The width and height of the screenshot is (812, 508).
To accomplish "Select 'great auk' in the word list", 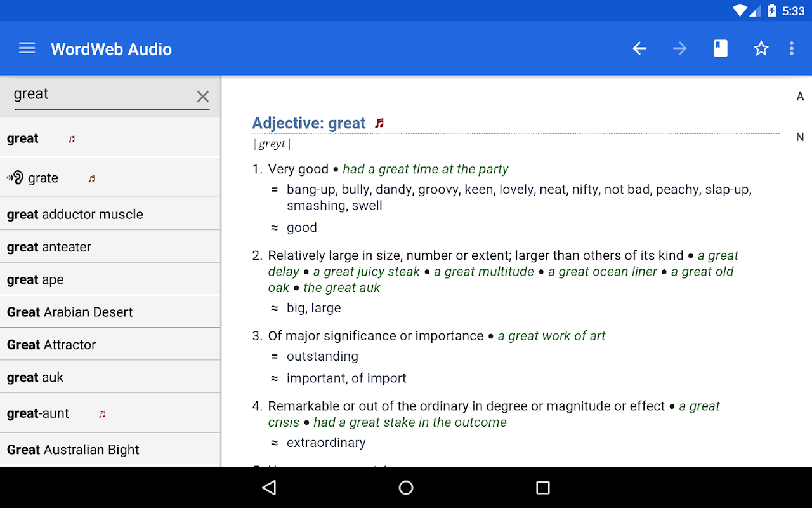I will 110,377.
